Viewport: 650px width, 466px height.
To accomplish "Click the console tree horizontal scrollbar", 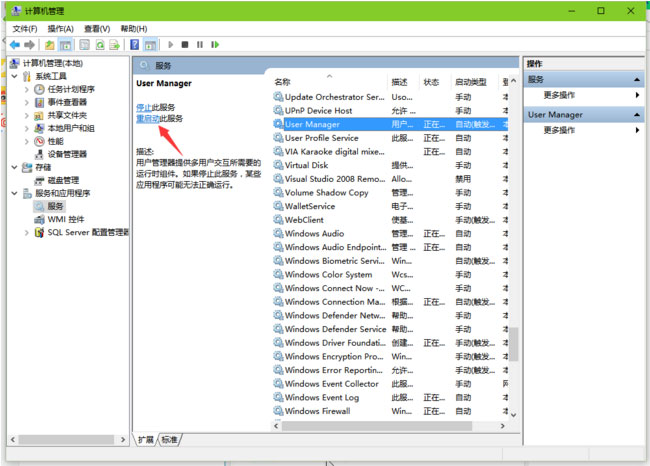I will (65, 439).
